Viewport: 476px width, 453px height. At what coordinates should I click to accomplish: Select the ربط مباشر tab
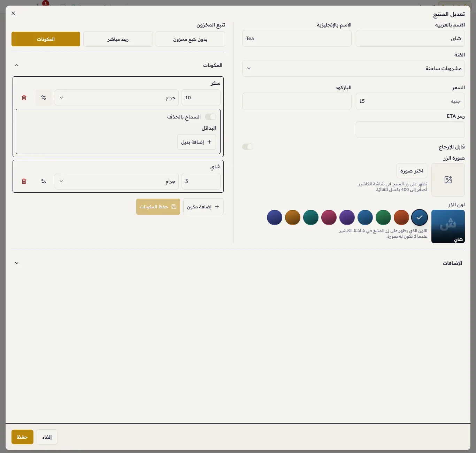coord(118,39)
